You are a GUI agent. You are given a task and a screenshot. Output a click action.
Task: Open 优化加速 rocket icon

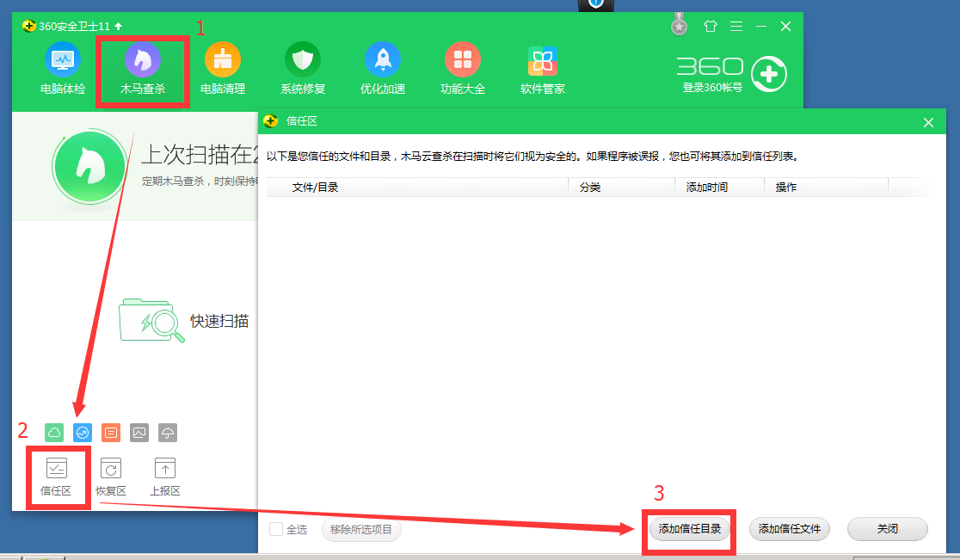tap(383, 68)
